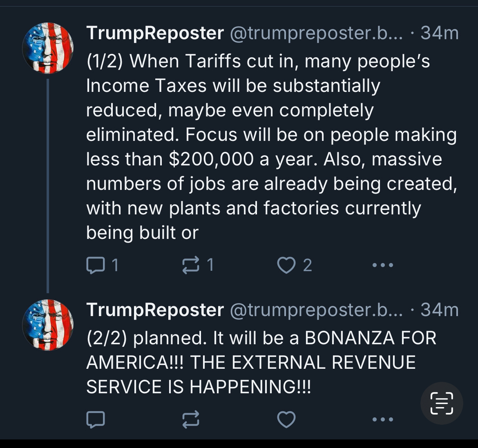Click the @trumpreposter handle on the (2/2) post

coord(316,310)
